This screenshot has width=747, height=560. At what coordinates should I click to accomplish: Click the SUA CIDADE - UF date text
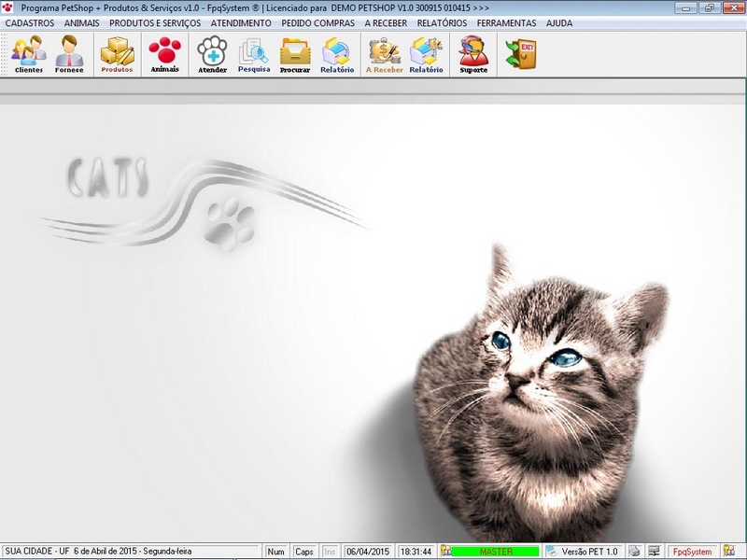[x=98, y=551]
